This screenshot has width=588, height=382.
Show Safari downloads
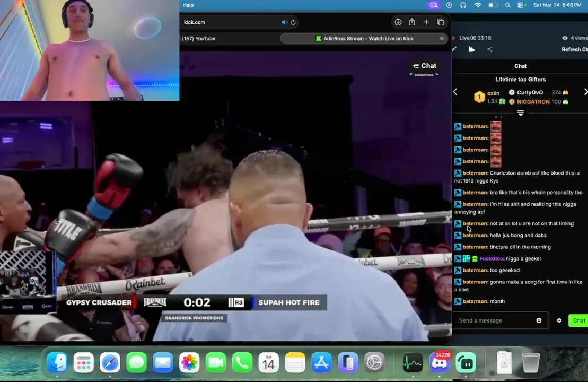pyautogui.click(x=398, y=22)
